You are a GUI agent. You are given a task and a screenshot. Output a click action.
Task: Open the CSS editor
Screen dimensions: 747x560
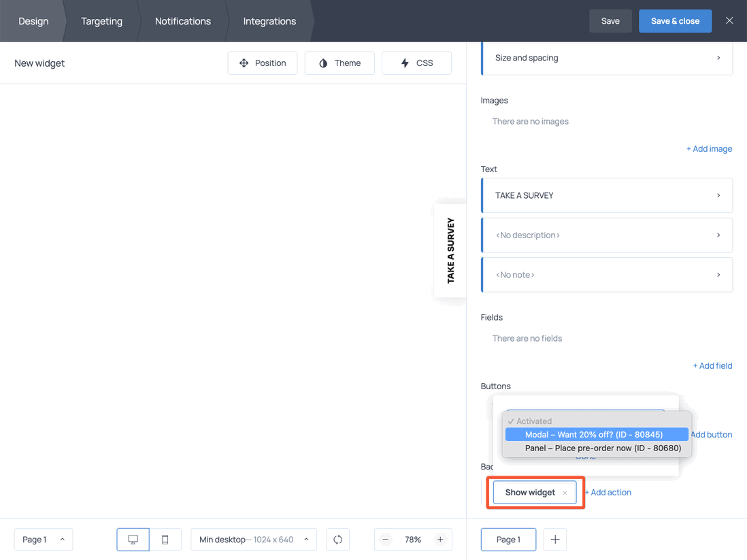pyautogui.click(x=416, y=63)
